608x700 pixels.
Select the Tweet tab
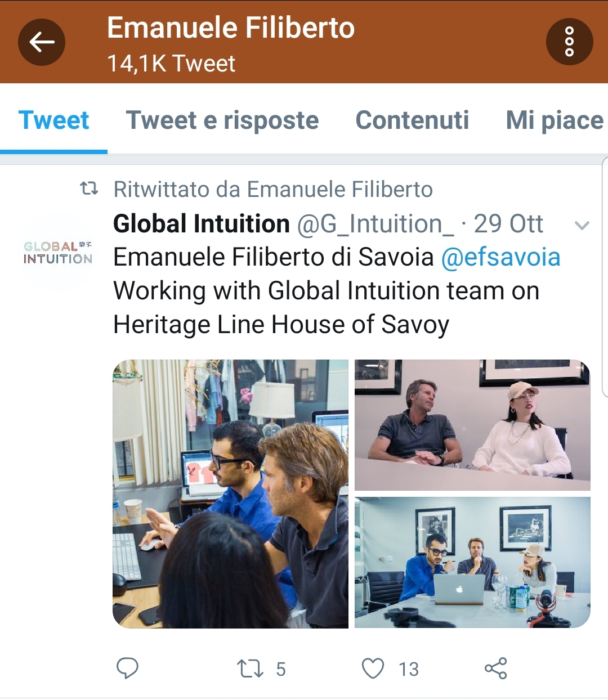pos(53,120)
